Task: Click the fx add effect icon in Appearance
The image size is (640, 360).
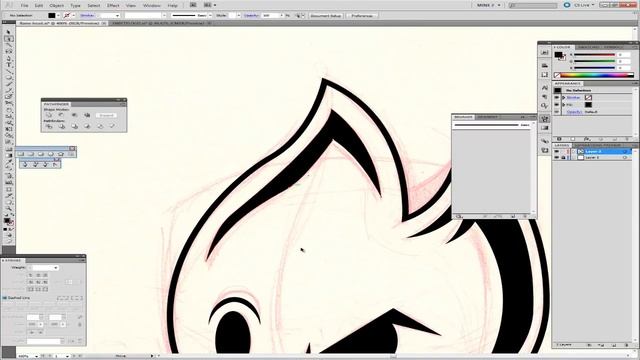Action: pyautogui.click(x=586, y=139)
